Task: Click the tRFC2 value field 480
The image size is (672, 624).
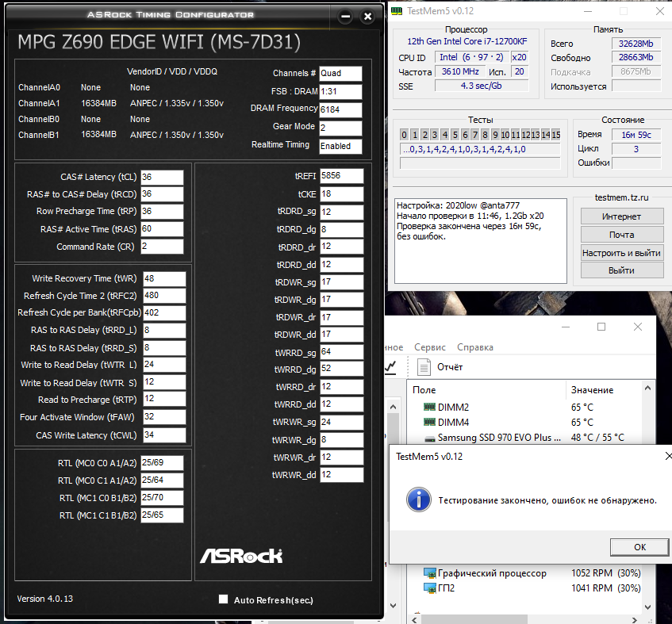Action: click(x=164, y=296)
